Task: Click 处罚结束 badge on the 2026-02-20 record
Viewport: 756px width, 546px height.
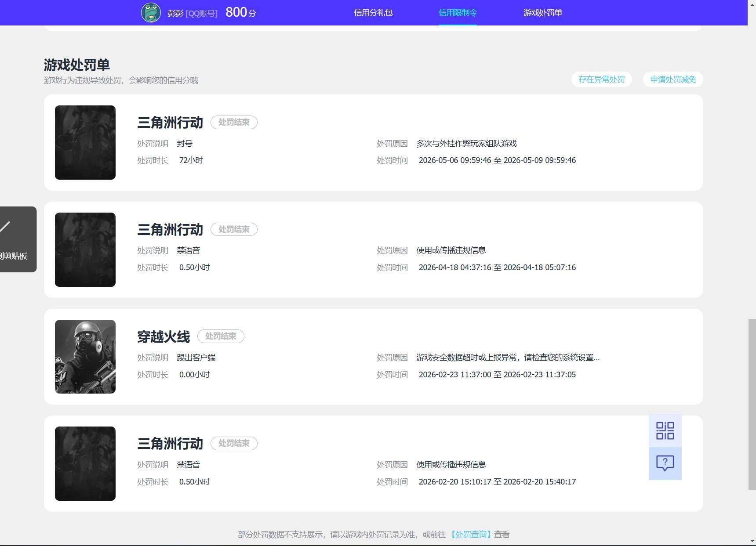Action: point(234,443)
